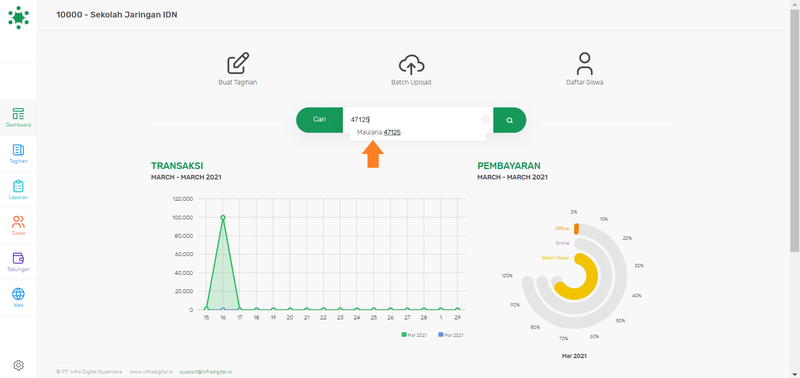Click the green Mar 2021 legend entry
This screenshot has width=800, height=378.
(x=414, y=335)
